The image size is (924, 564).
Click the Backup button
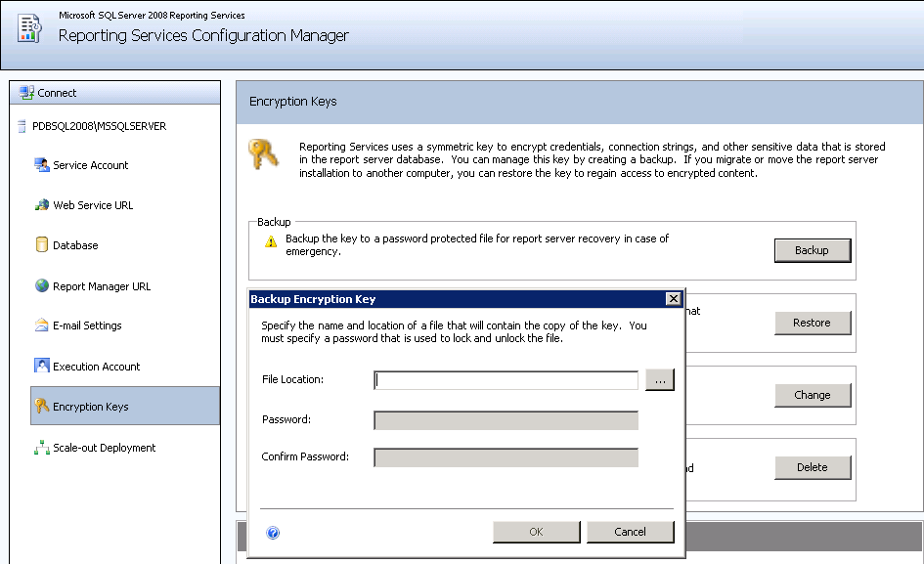[812, 250]
